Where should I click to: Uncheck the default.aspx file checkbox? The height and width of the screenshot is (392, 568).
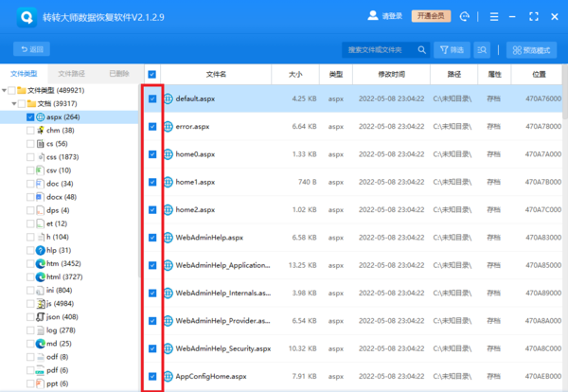pos(152,98)
